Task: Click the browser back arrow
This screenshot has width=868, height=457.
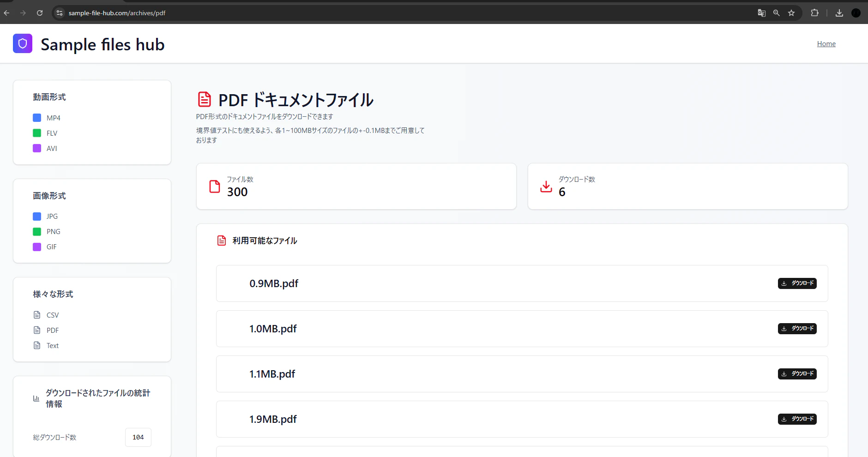Action: [6, 13]
